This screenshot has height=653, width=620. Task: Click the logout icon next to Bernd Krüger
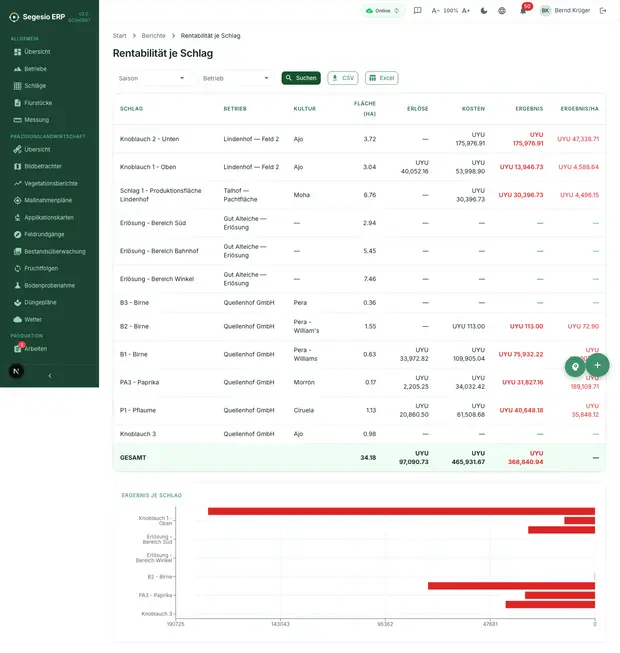(x=603, y=11)
